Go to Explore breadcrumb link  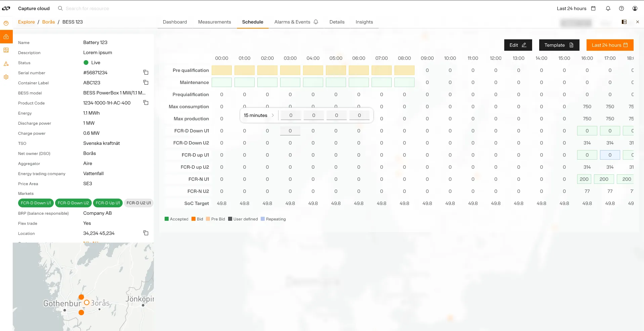click(x=26, y=22)
